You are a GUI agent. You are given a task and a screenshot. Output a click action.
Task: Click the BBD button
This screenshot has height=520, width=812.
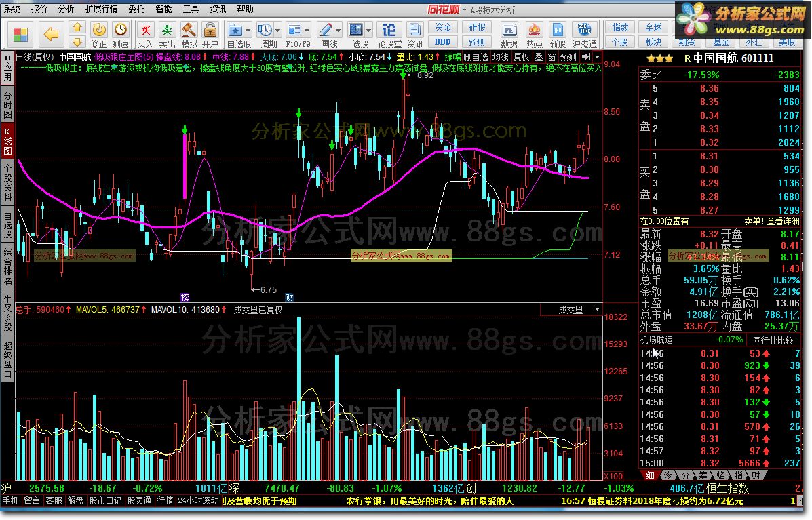[443, 42]
